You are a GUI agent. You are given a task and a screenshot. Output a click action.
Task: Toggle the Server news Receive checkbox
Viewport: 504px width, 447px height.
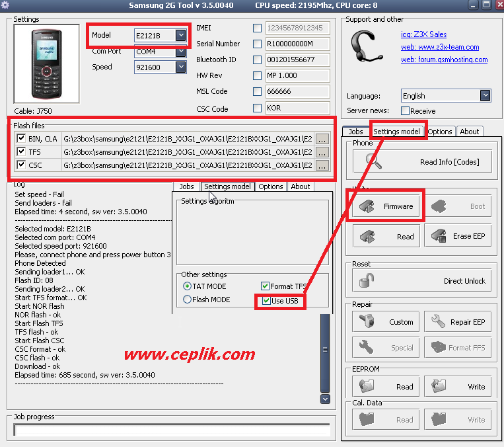coord(406,110)
